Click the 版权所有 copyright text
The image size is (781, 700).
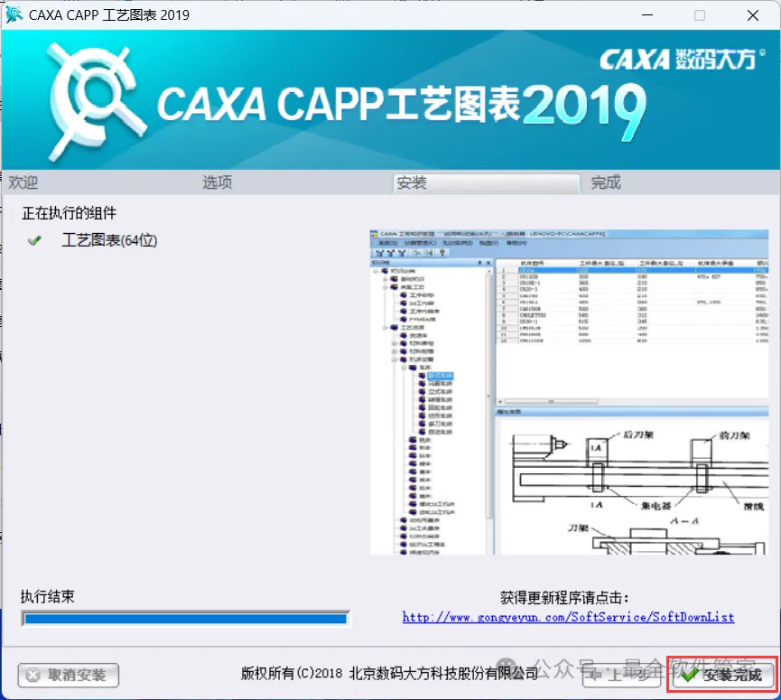tap(389, 674)
